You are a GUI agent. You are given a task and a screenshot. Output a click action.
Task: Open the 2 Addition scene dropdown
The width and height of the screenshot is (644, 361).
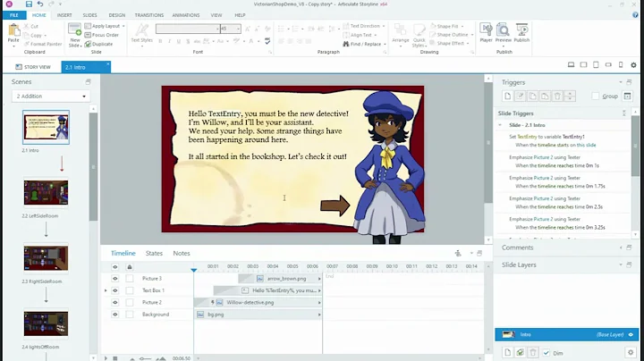click(x=51, y=96)
